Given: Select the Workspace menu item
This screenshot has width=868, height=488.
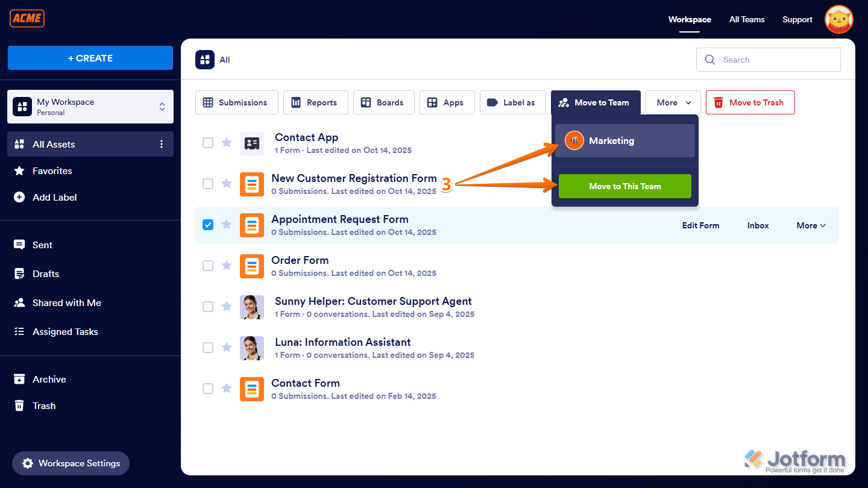Looking at the screenshot, I should coord(689,19).
